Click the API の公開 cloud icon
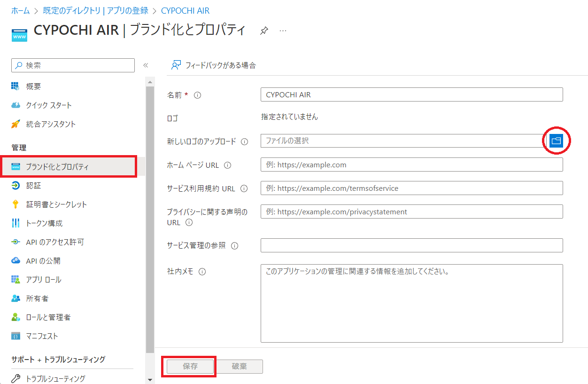This screenshot has width=588, height=384. coord(16,261)
